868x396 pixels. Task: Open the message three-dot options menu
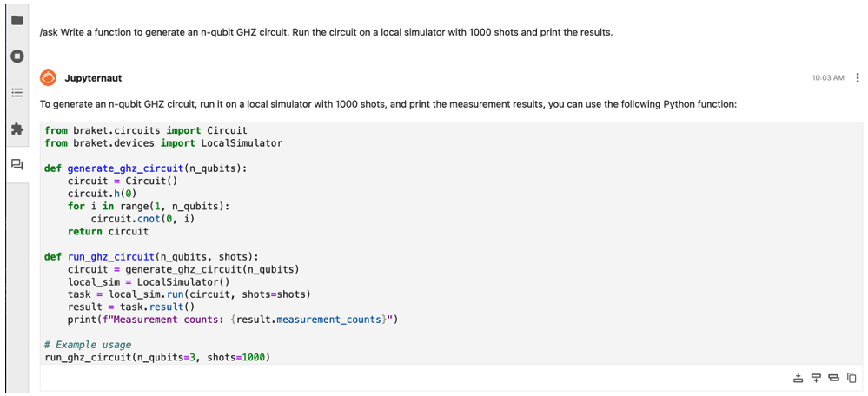point(858,78)
